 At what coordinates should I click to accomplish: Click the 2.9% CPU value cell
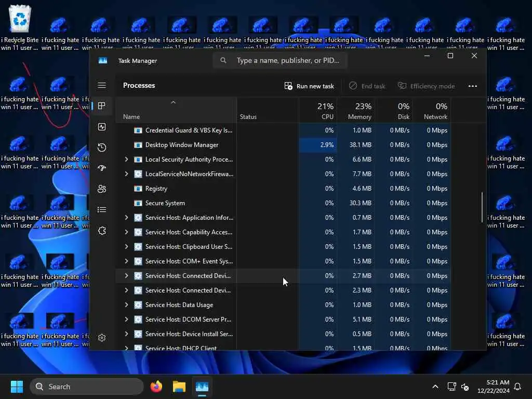[318, 145]
